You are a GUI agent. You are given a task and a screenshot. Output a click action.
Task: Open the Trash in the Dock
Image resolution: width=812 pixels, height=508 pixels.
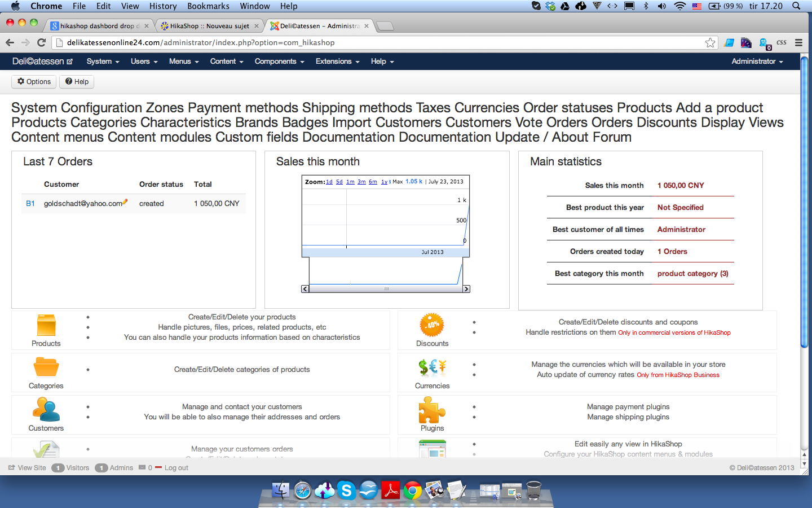coord(533,490)
